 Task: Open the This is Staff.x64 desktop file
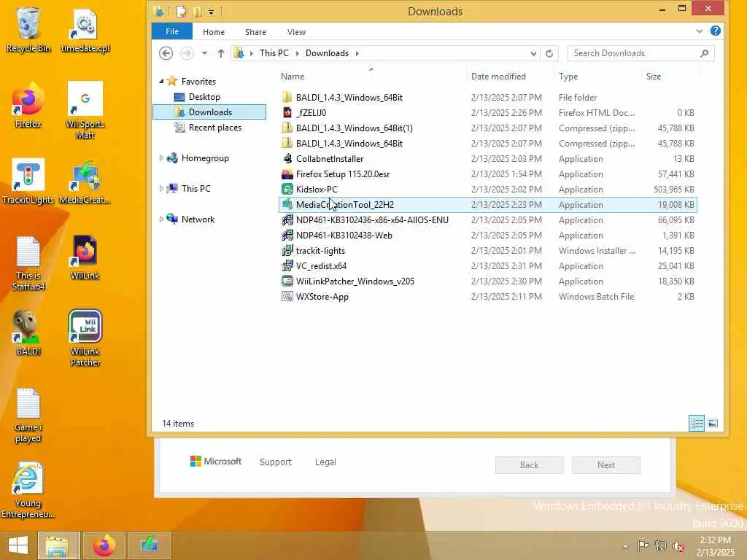click(x=28, y=262)
